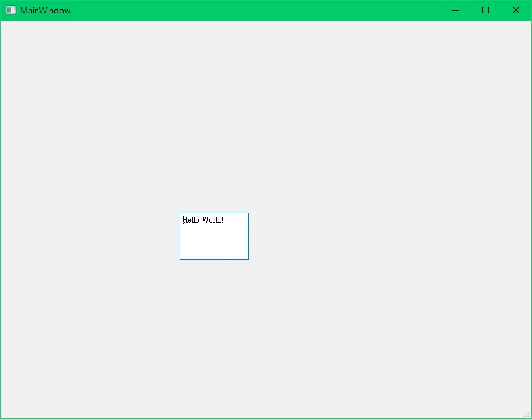Click the empty gray area above text box

coord(214,133)
